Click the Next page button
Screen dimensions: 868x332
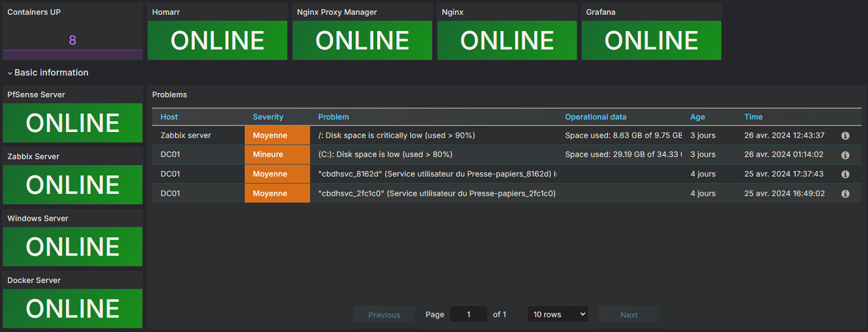point(629,315)
